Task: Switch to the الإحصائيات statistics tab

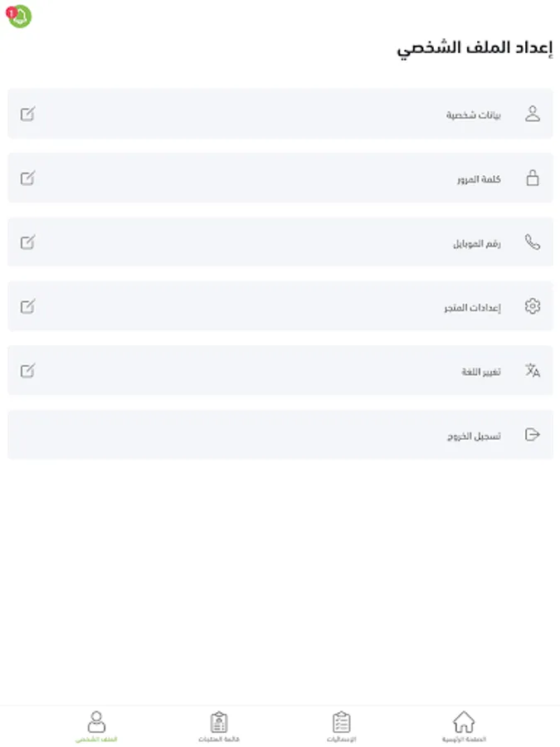Action: (341, 725)
